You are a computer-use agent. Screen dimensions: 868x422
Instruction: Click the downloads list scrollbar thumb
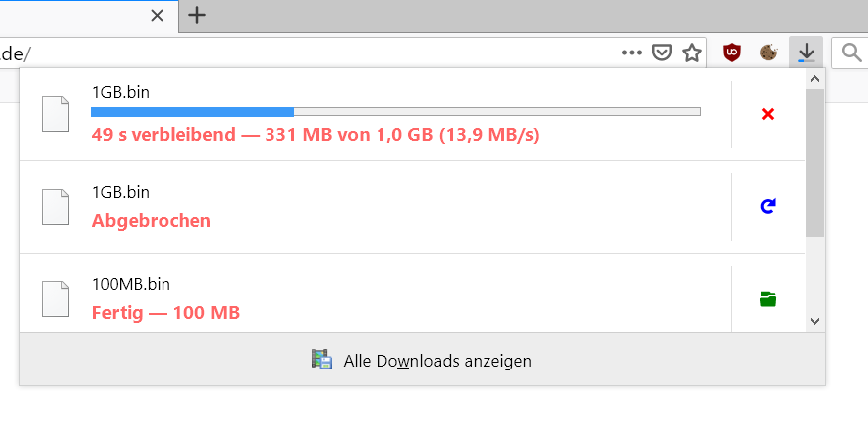(x=814, y=163)
